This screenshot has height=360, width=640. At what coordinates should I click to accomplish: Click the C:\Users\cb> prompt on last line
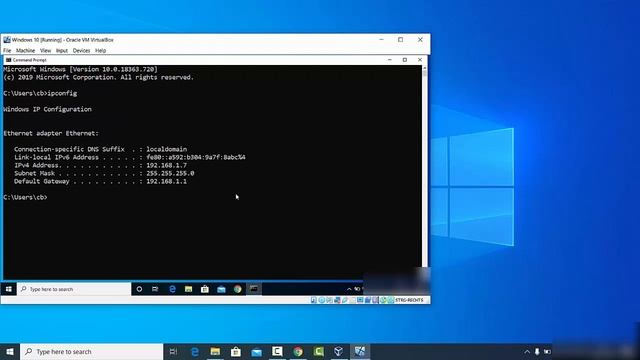pyautogui.click(x=25, y=197)
